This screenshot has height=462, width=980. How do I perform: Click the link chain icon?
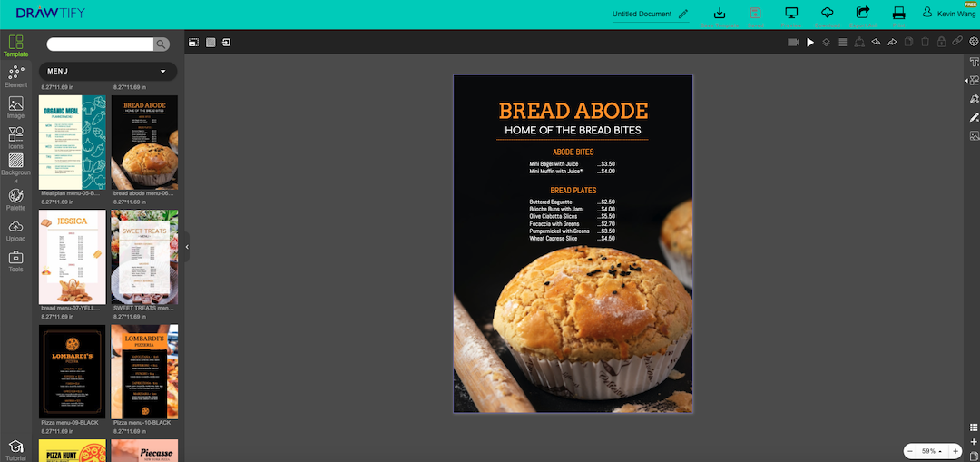point(957,42)
